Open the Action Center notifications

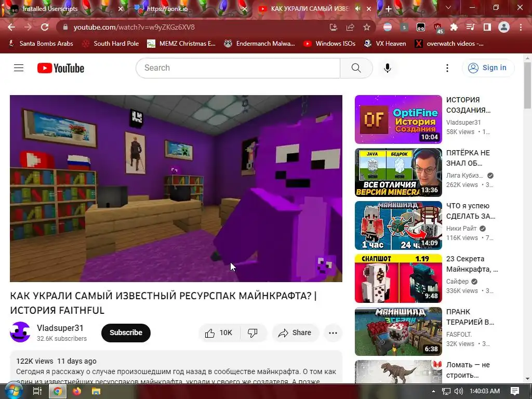coord(515,391)
